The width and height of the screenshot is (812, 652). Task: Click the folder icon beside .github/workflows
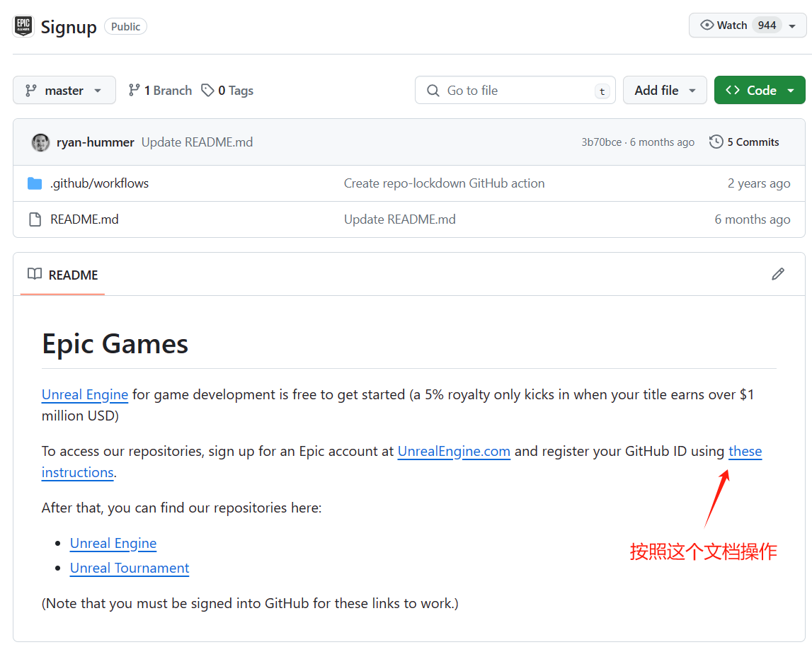click(35, 183)
